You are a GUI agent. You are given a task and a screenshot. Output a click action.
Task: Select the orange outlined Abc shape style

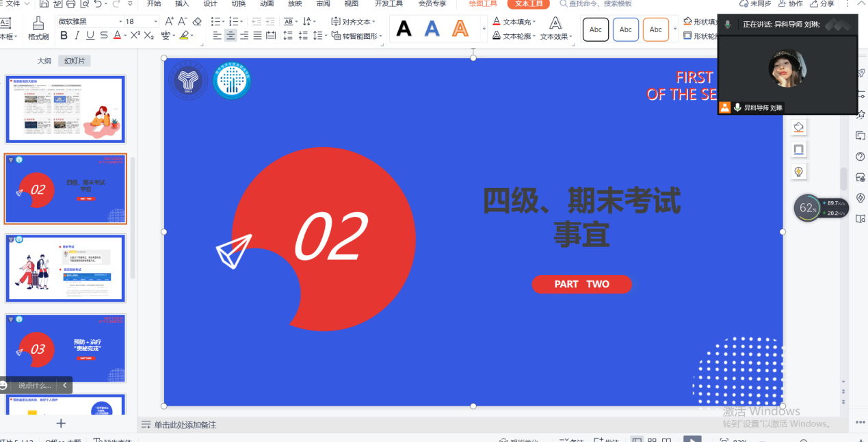tap(656, 29)
